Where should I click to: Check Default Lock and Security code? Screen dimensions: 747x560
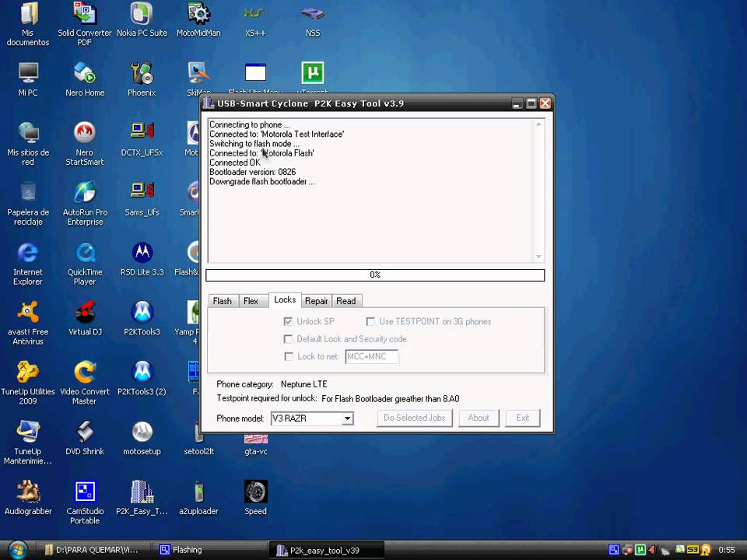pyautogui.click(x=288, y=339)
